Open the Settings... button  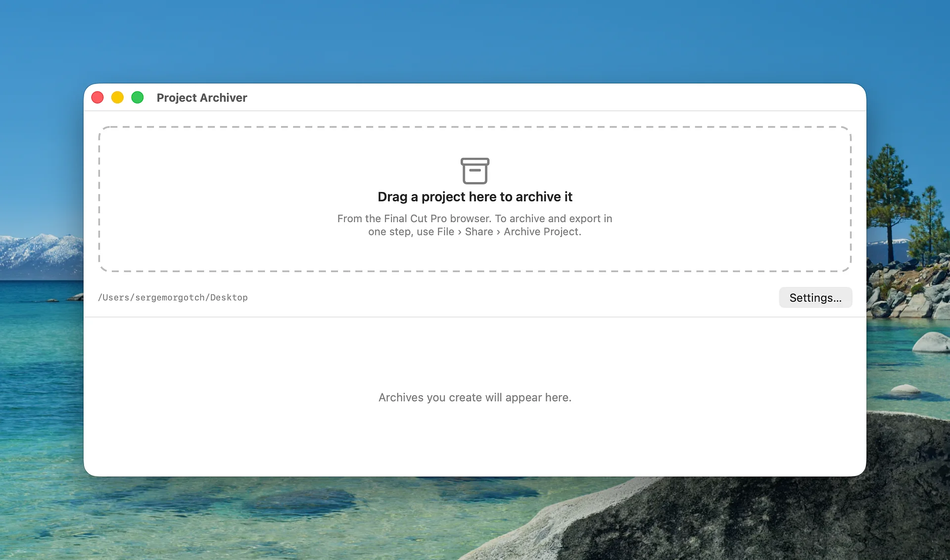click(x=815, y=297)
